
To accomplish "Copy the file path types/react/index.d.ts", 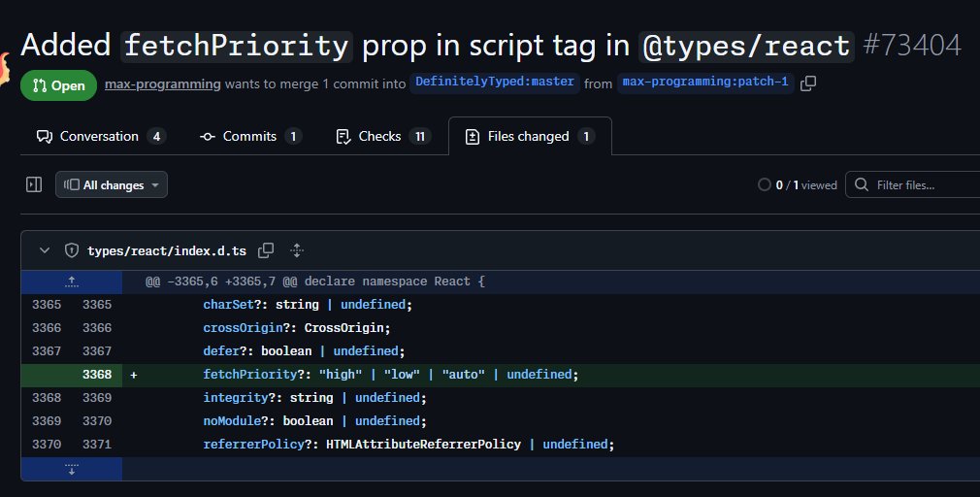I will 266,250.
